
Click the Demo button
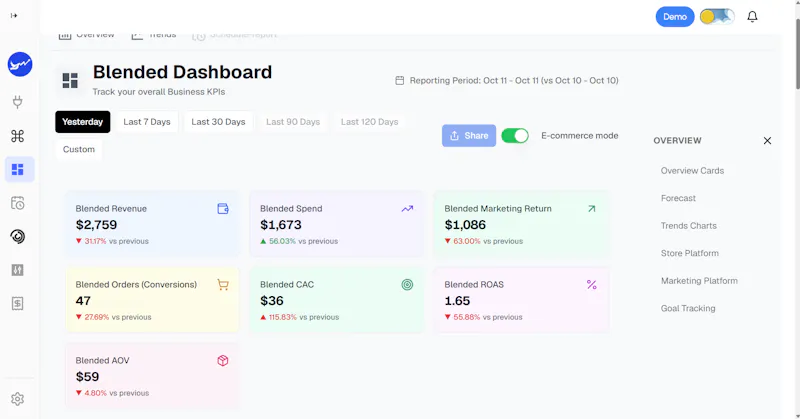pos(675,17)
